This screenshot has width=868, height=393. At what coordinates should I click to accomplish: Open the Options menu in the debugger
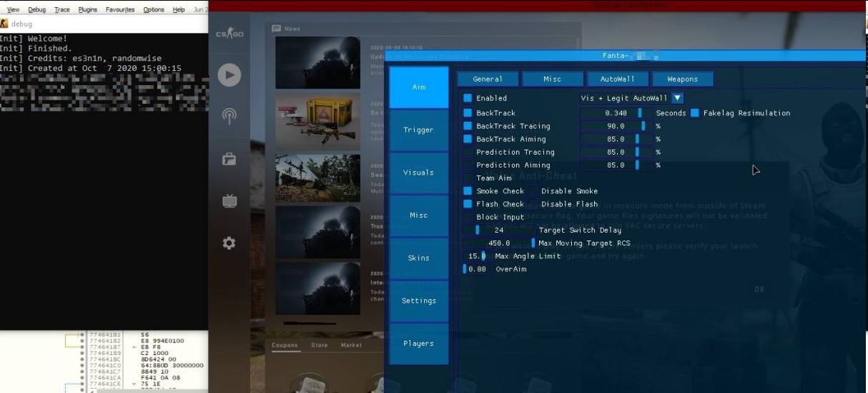[x=154, y=10]
